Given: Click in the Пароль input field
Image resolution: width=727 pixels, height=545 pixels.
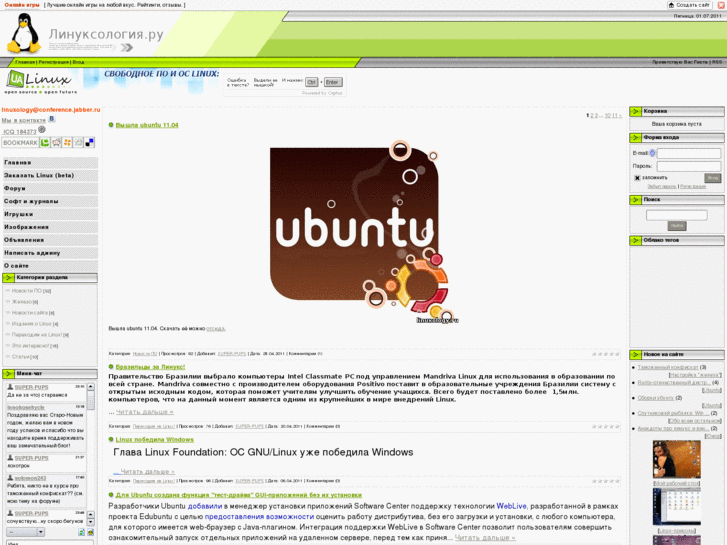Looking at the screenshot, I should [x=689, y=166].
